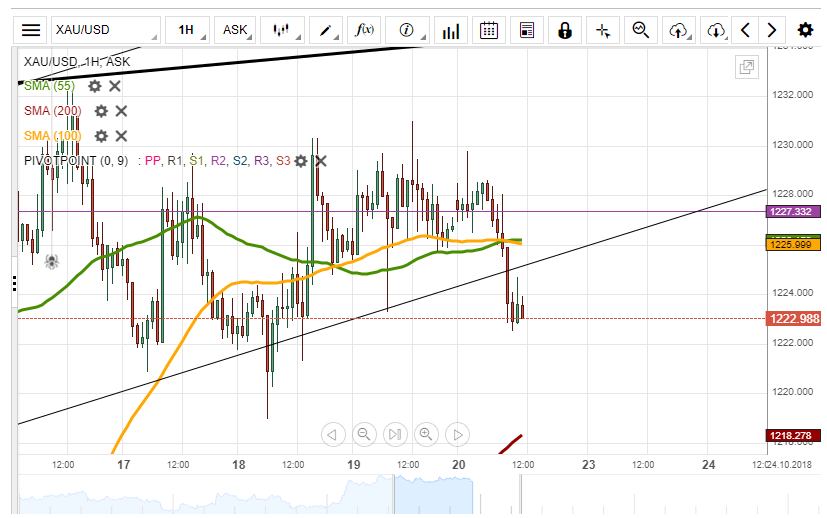The image size is (827, 518).
Task: Click the XAU/USD, 1H, ASK chart title
Action: point(77,62)
